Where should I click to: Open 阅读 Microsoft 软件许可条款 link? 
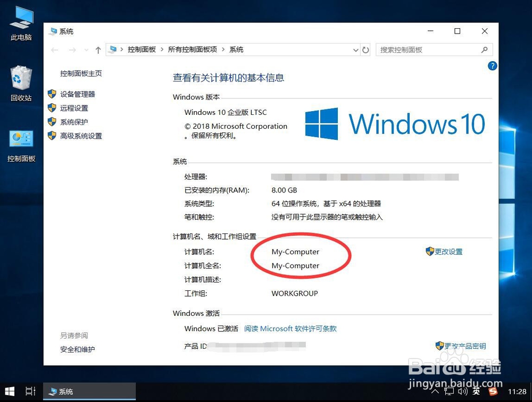tap(290, 329)
